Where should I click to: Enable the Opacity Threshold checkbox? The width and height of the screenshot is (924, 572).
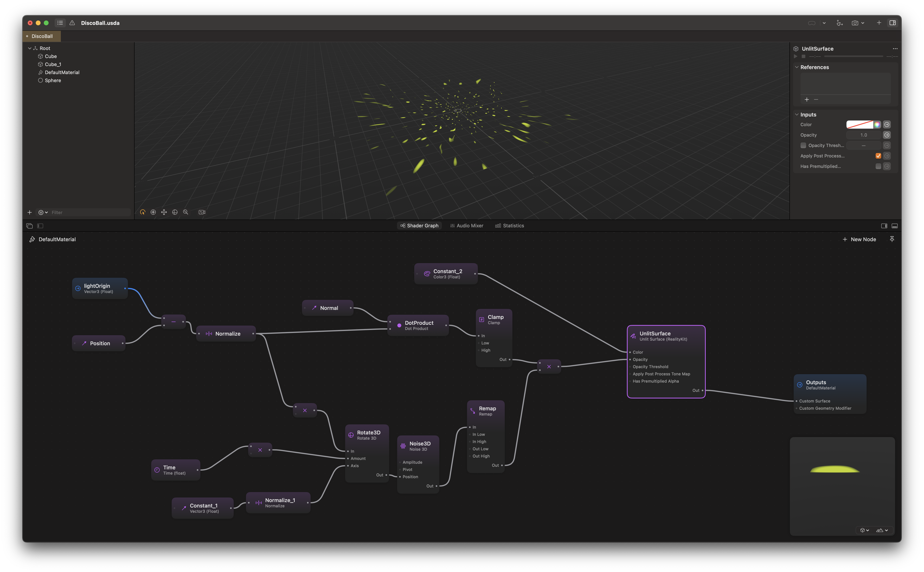pos(803,146)
